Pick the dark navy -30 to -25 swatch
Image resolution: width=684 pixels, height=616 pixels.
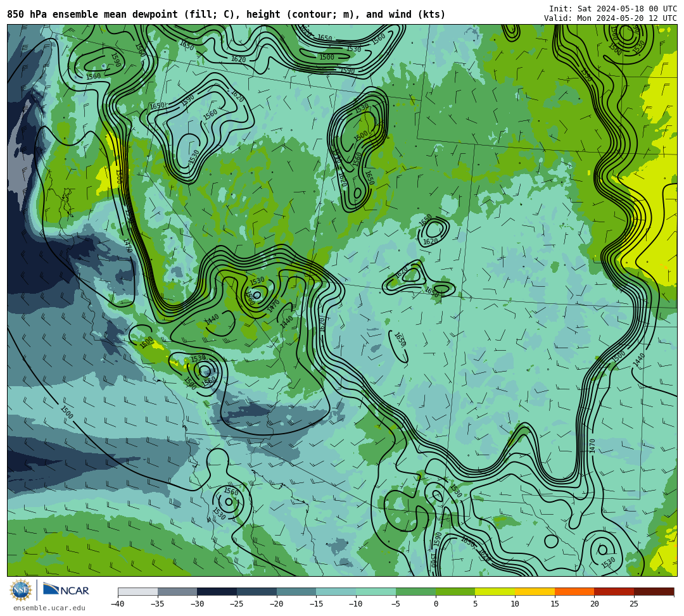[x=217, y=591]
